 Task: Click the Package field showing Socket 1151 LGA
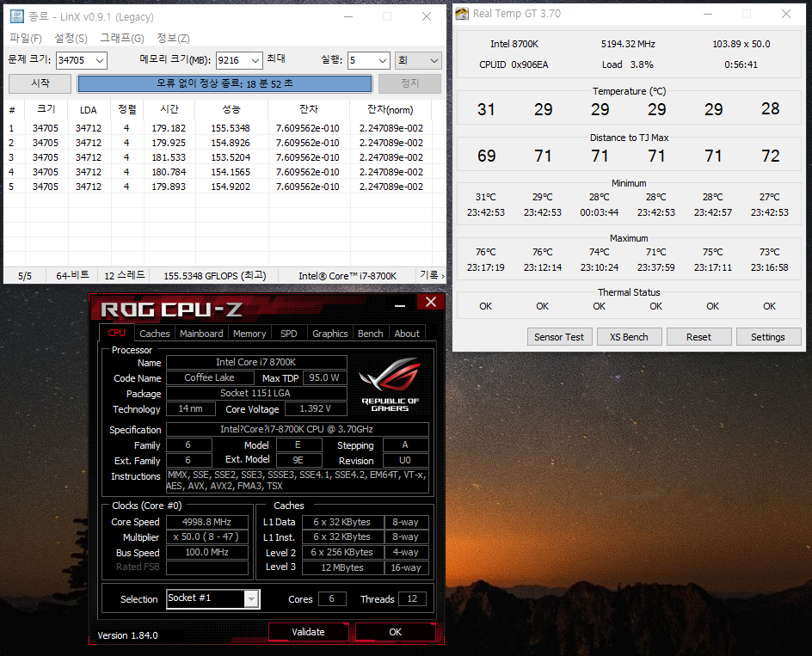pos(256,393)
